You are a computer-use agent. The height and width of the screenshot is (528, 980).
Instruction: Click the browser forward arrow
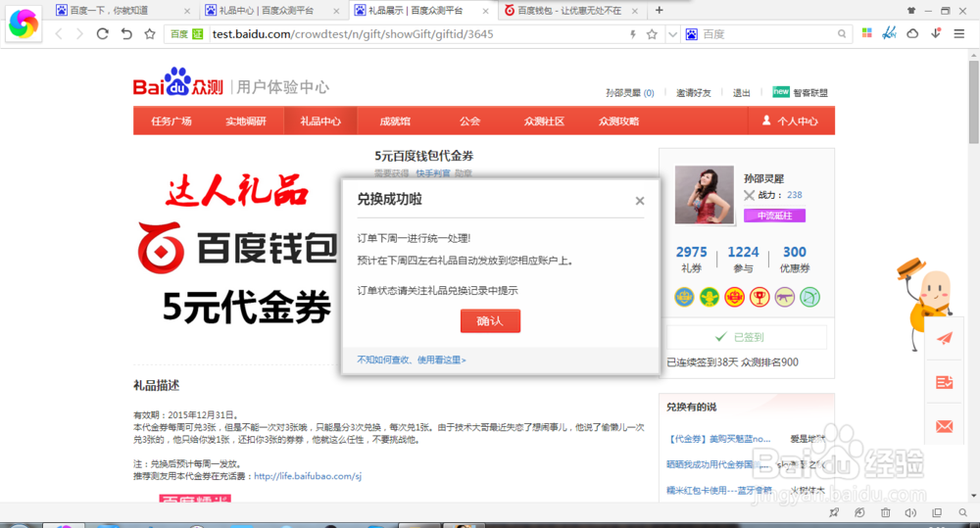(79, 33)
